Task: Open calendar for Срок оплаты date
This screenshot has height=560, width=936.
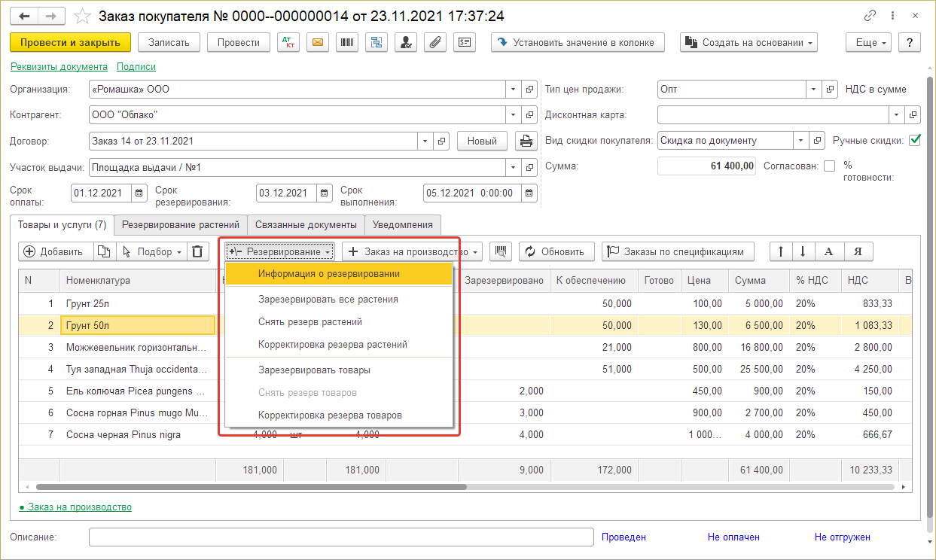Action: tap(139, 193)
